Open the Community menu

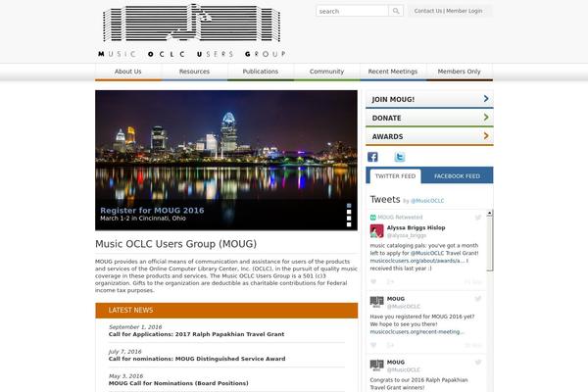[326, 72]
